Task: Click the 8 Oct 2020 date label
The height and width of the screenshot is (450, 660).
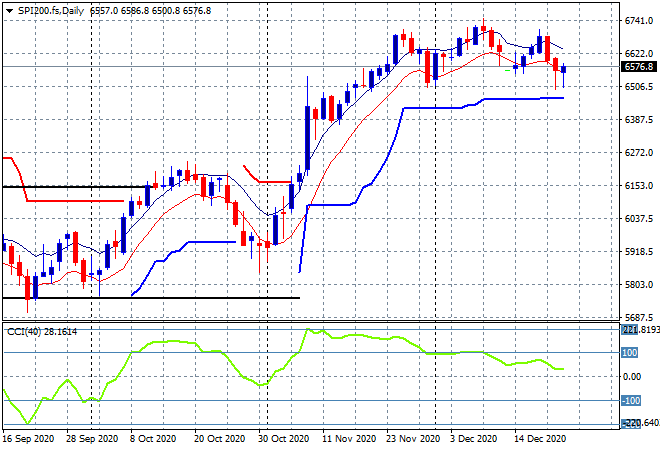Action: [x=153, y=439]
